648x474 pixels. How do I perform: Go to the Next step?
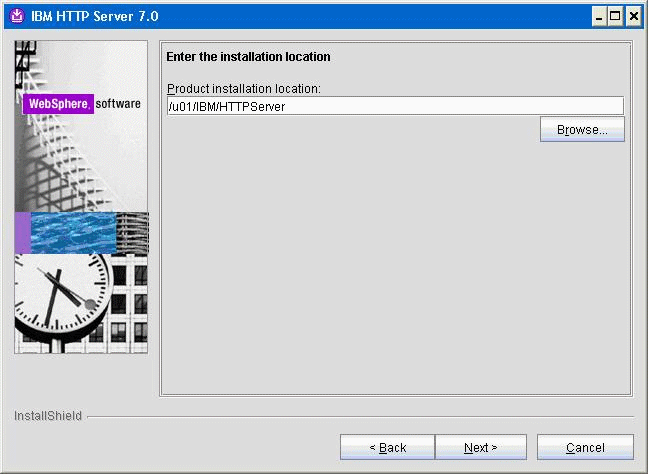pos(481,447)
